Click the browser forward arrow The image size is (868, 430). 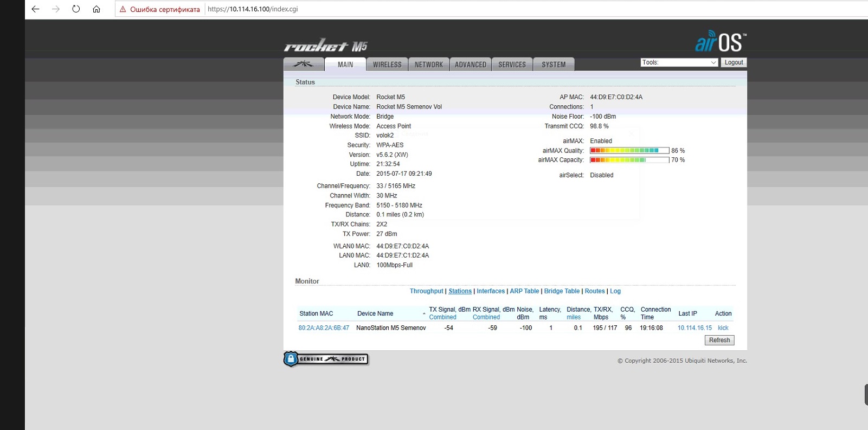pyautogui.click(x=56, y=9)
